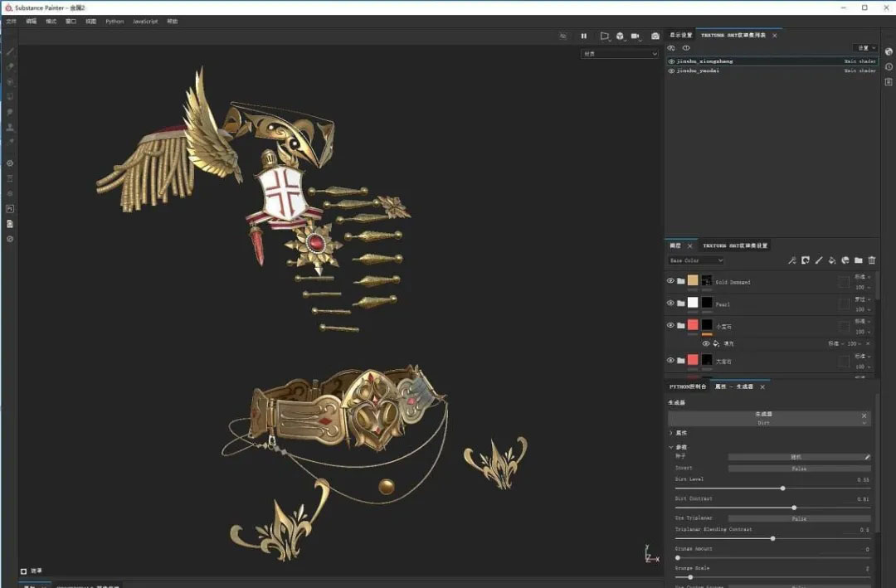Open the history clock icon in right dock
This screenshot has height=588, width=896.
click(889, 66)
